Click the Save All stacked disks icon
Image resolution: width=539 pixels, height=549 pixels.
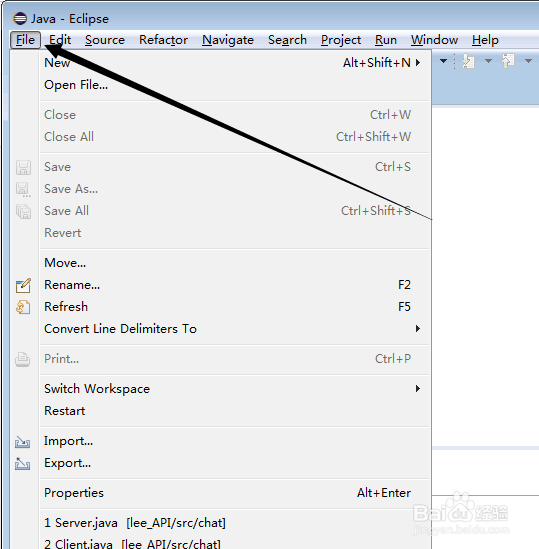[x=23, y=211]
